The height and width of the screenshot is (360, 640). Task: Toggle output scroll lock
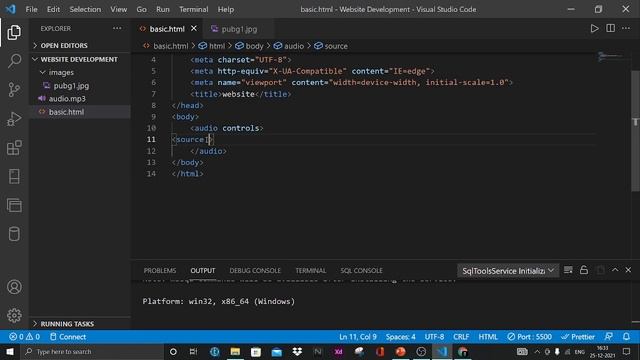point(584,270)
